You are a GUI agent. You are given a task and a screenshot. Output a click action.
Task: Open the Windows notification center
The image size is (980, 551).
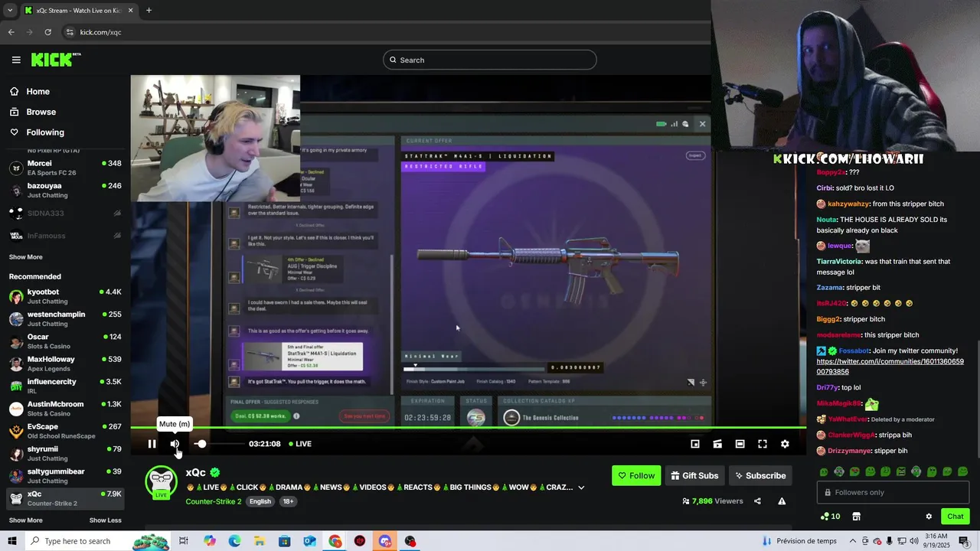964,541
